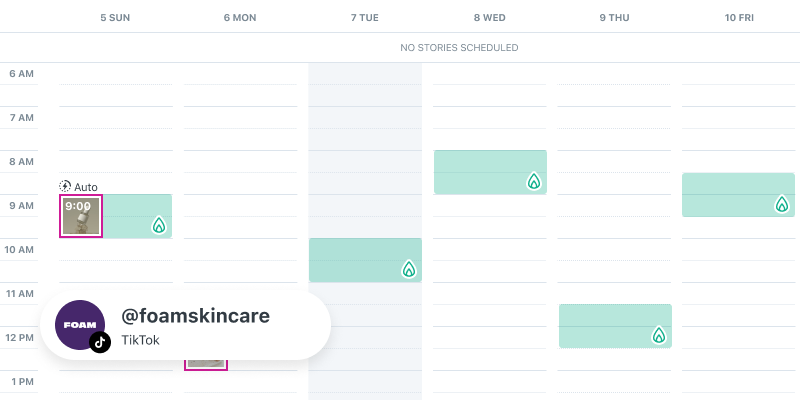Click the flame icon in Tuesday's 10 AM slot
Viewport: 800px width, 400px height.
[408, 269]
